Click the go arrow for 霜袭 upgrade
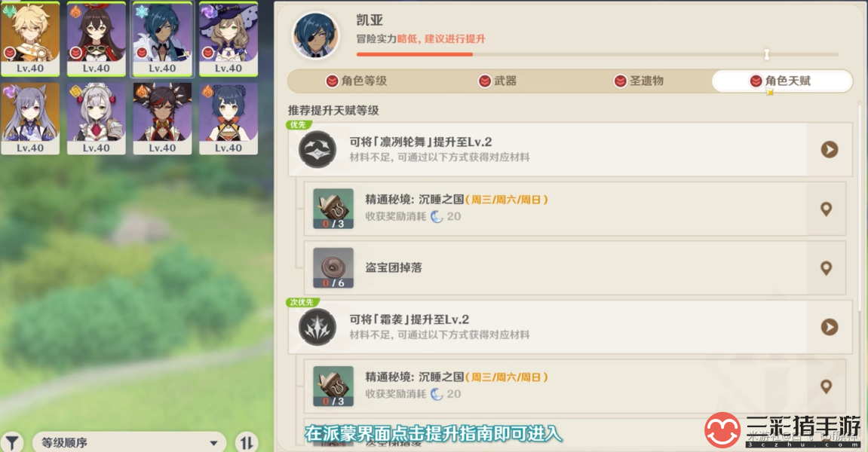 point(830,327)
